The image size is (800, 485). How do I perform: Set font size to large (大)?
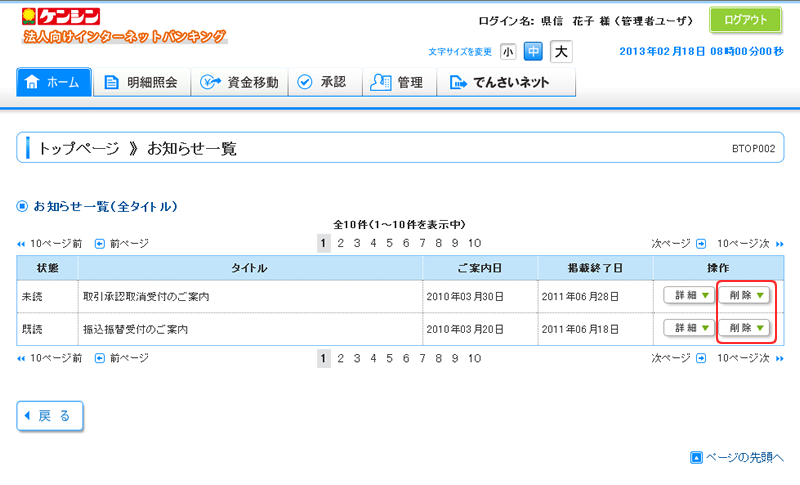[x=560, y=51]
